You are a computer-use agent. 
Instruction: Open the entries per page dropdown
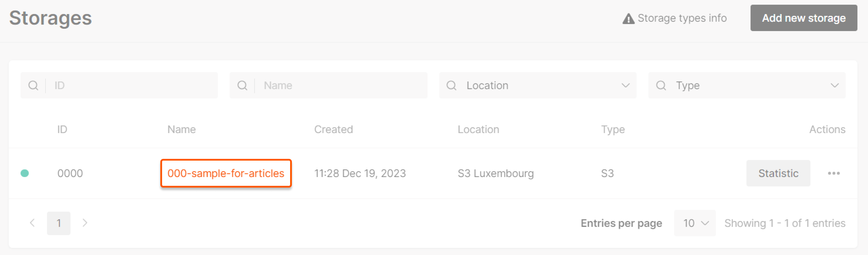click(x=695, y=223)
